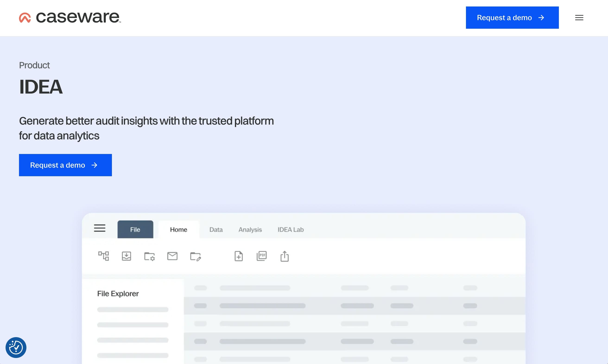Click the new document plus icon
Image resolution: width=608 pixels, height=364 pixels.
pyautogui.click(x=239, y=256)
